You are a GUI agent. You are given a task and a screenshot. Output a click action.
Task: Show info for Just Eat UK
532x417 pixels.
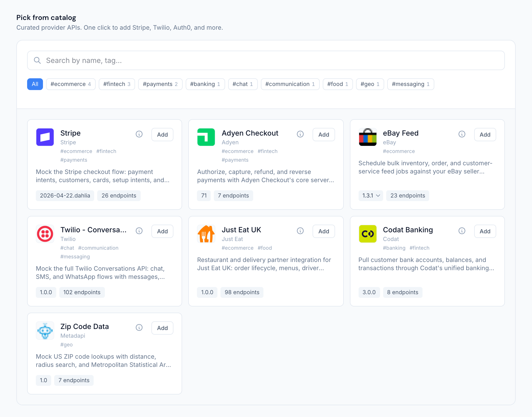point(300,231)
